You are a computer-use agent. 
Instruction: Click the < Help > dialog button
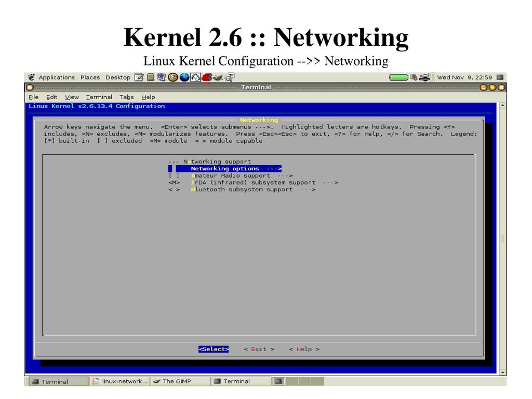[304, 349]
